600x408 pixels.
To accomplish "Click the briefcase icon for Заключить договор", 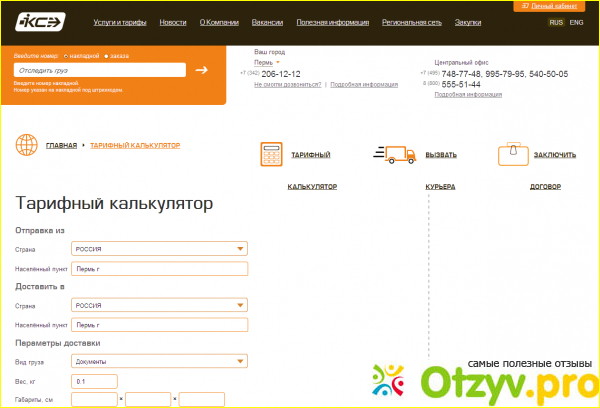I will [x=512, y=155].
